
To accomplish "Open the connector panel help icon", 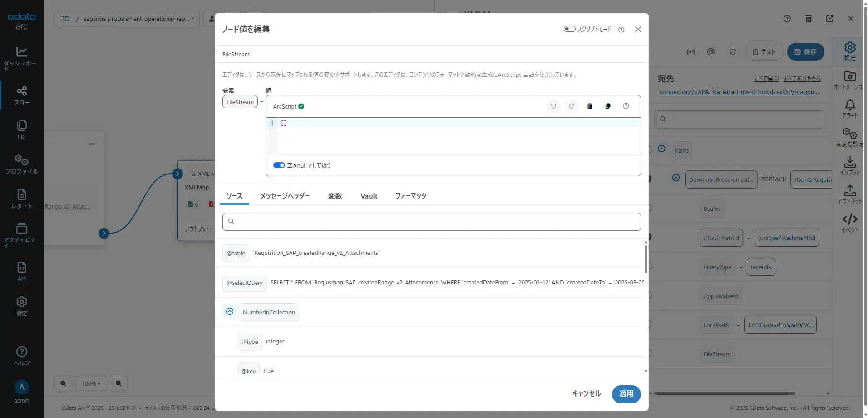I will (787, 19).
